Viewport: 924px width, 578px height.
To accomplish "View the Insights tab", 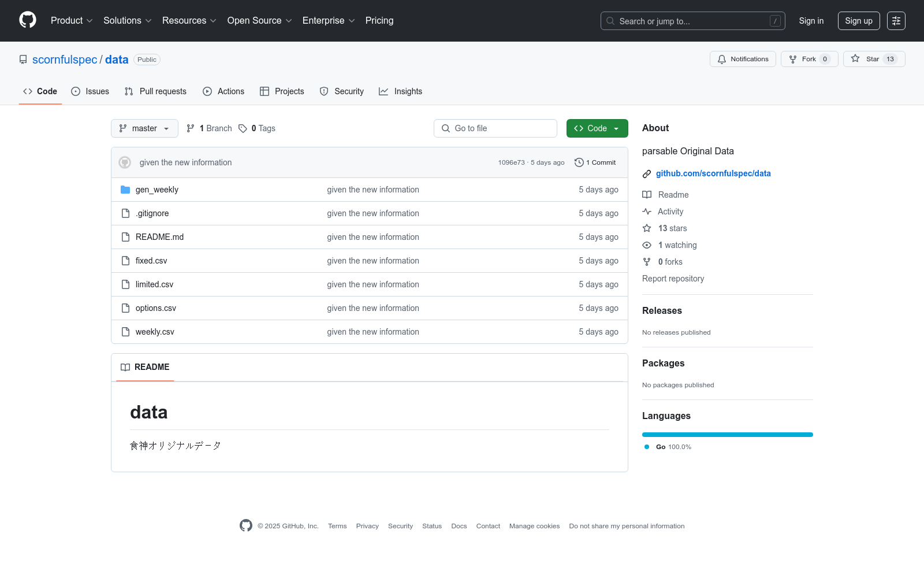I will [x=400, y=91].
